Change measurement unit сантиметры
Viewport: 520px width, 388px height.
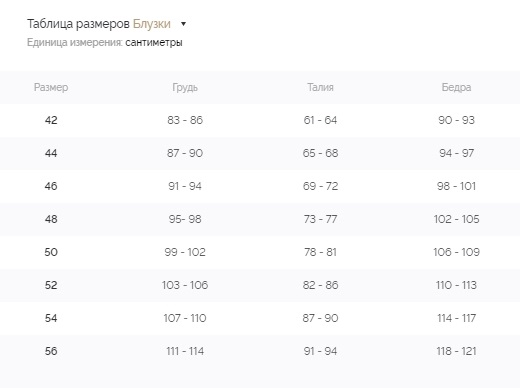[x=154, y=43]
